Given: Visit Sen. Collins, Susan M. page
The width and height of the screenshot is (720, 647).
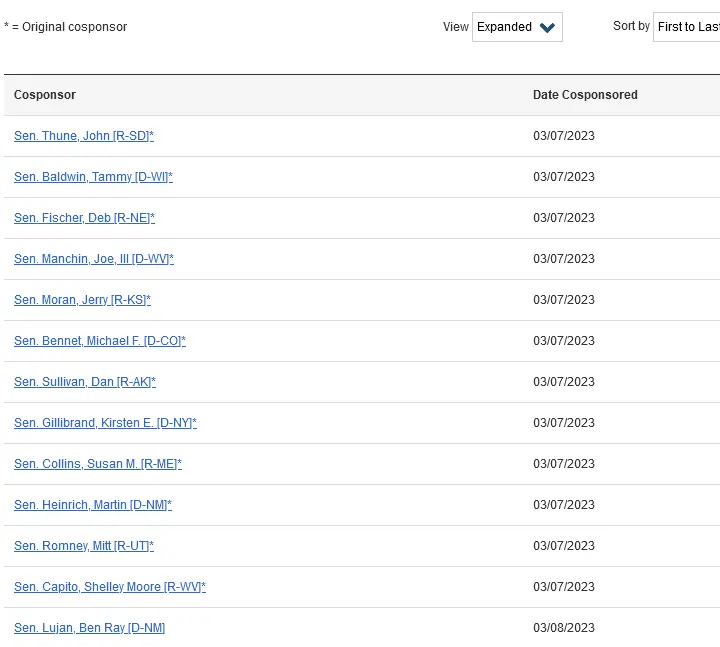Looking at the screenshot, I should [x=97, y=464].
